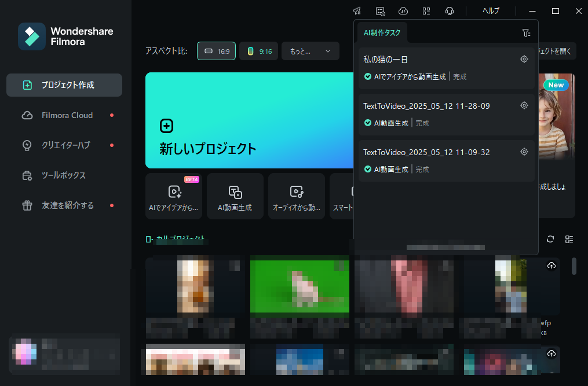Select the AI制作タスク tab
Image resolution: width=588 pixels, height=386 pixels.
[382, 33]
